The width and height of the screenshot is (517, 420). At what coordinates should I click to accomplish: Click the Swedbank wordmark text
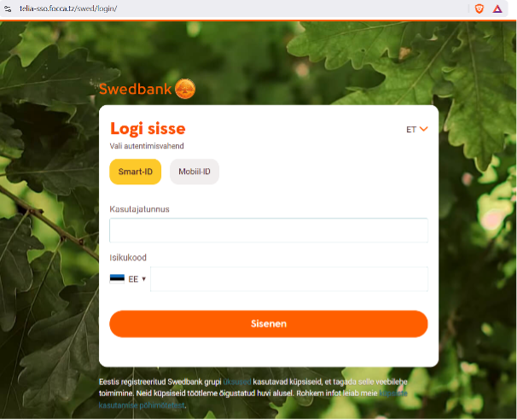(135, 89)
